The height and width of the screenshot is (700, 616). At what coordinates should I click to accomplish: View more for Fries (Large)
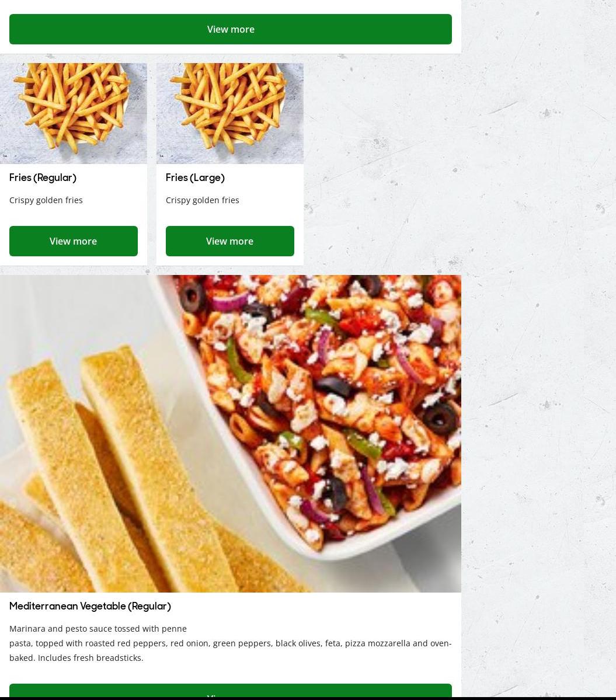(230, 241)
